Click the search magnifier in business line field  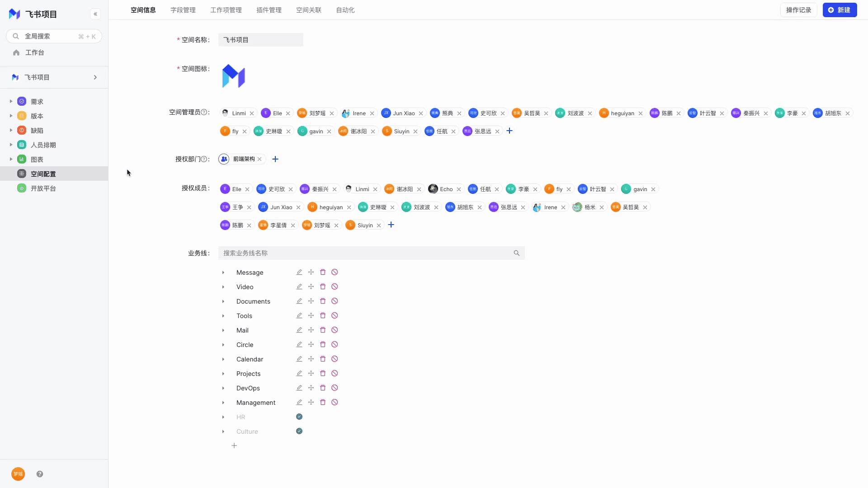pyautogui.click(x=517, y=253)
